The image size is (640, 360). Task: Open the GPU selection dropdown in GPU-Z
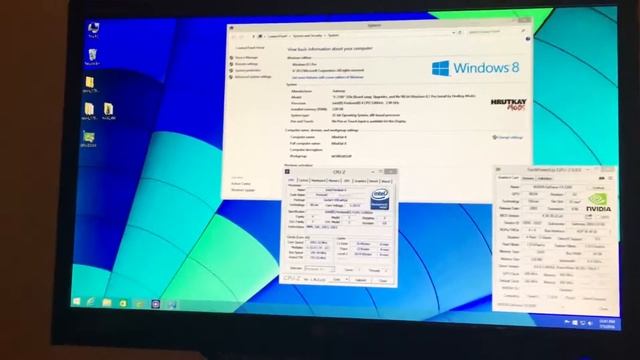(531, 305)
